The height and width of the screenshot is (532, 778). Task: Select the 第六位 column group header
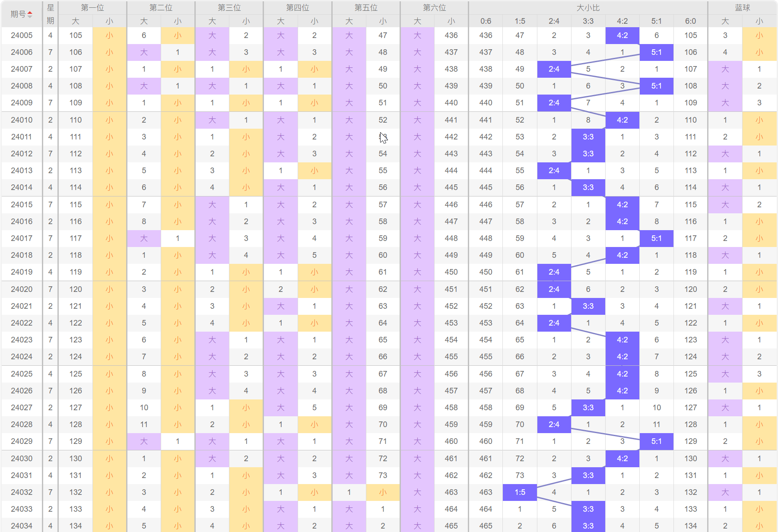(x=434, y=8)
